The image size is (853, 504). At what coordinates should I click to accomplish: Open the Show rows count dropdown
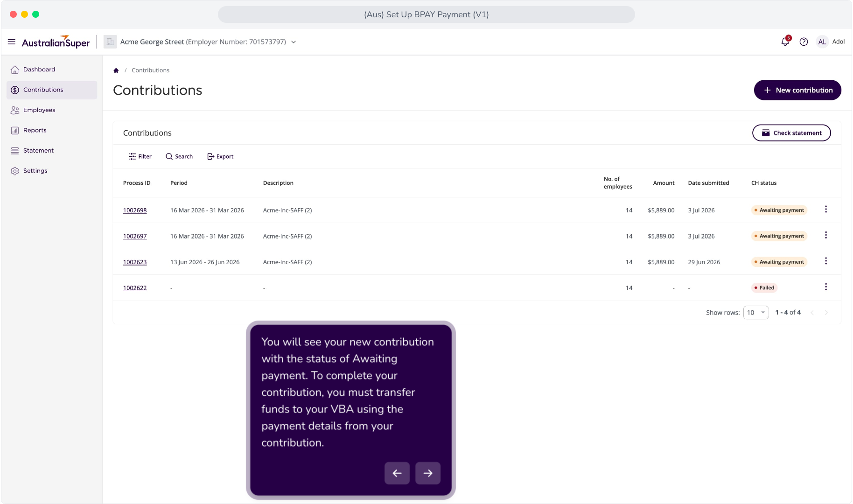pyautogui.click(x=755, y=313)
